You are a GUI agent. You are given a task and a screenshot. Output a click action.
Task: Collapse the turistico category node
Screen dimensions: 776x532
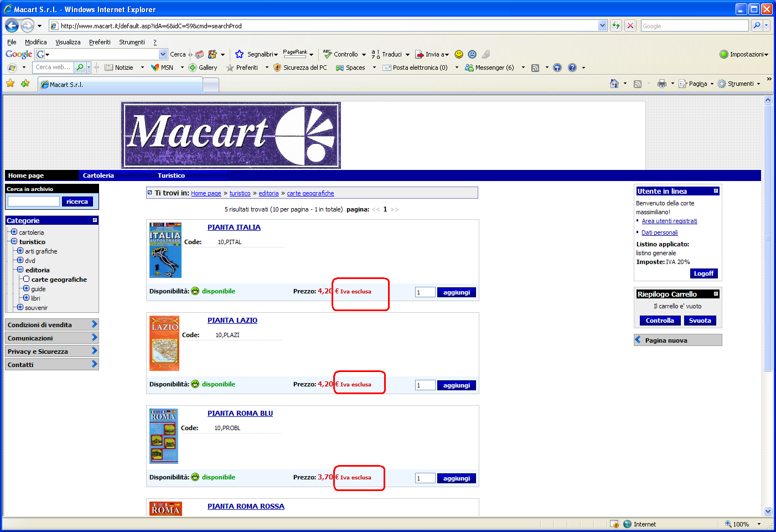point(14,241)
